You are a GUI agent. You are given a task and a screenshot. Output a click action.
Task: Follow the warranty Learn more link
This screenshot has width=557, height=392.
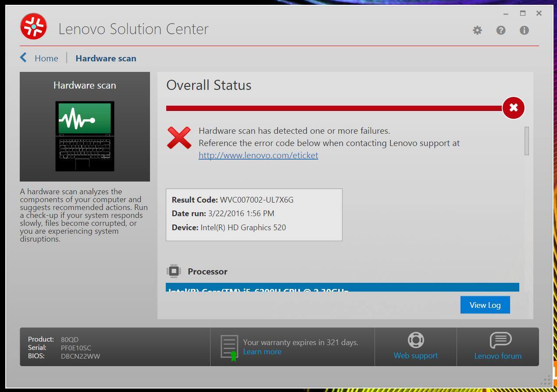point(262,352)
